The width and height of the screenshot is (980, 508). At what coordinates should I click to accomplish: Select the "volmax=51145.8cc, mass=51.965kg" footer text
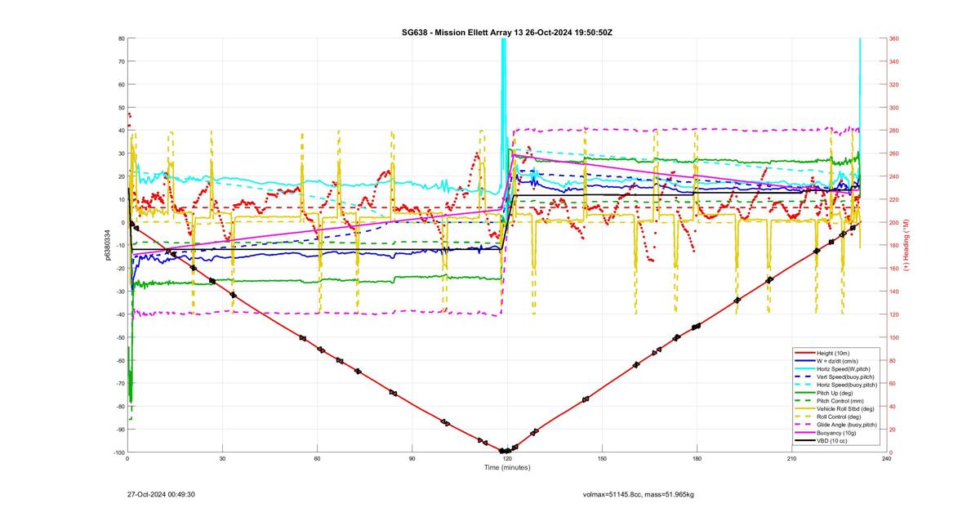pyautogui.click(x=639, y=494)
